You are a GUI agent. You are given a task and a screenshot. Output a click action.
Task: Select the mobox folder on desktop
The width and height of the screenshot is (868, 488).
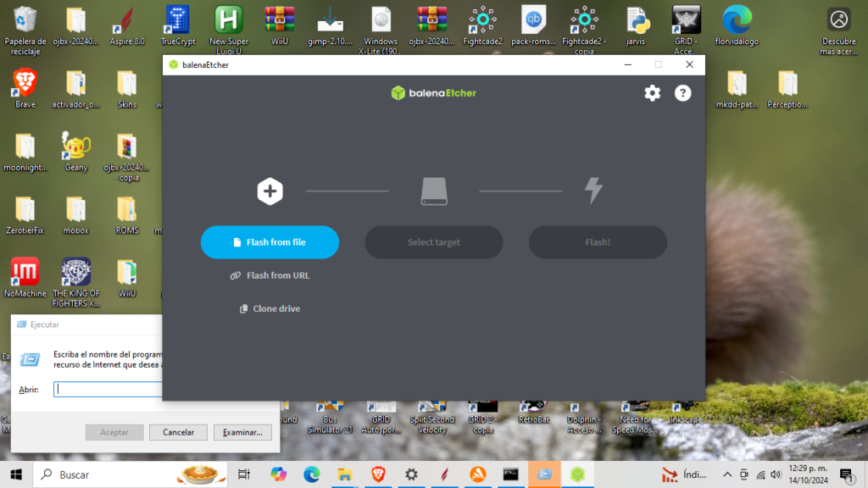pyautogui.click(x=75, y=214)
